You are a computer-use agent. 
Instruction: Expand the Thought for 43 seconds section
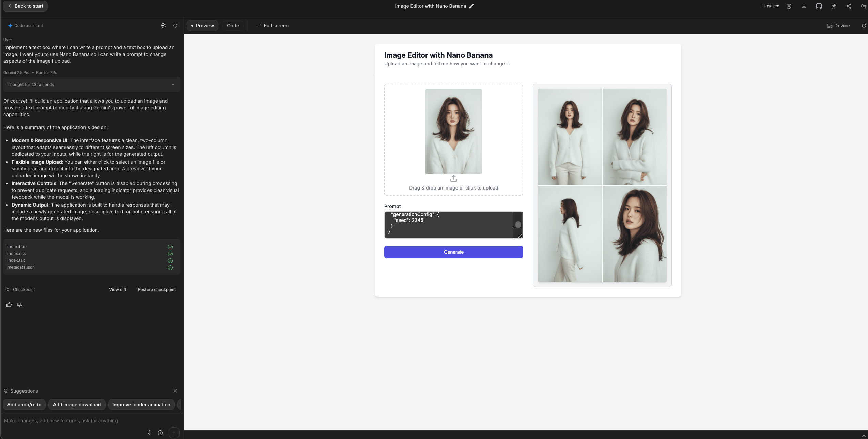point(92,85)
